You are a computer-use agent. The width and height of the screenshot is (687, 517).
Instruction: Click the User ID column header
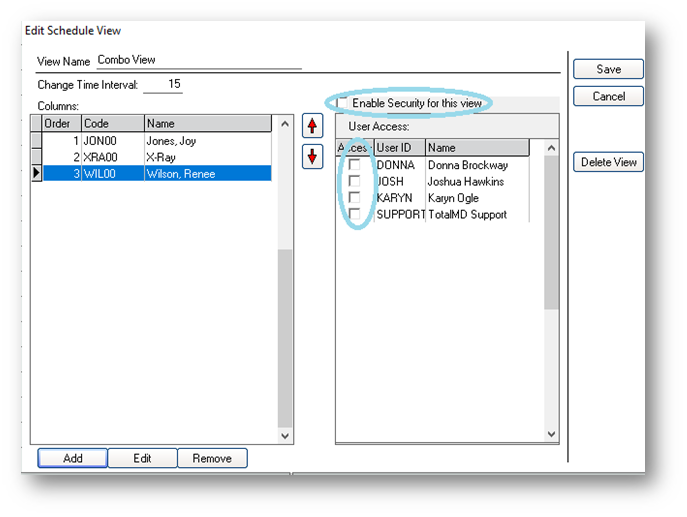coord(399,148)
